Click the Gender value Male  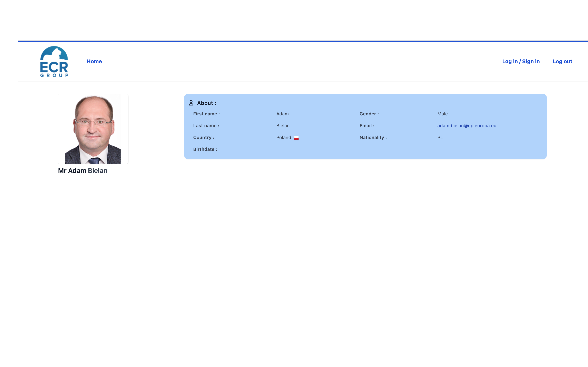click(442, 114)
